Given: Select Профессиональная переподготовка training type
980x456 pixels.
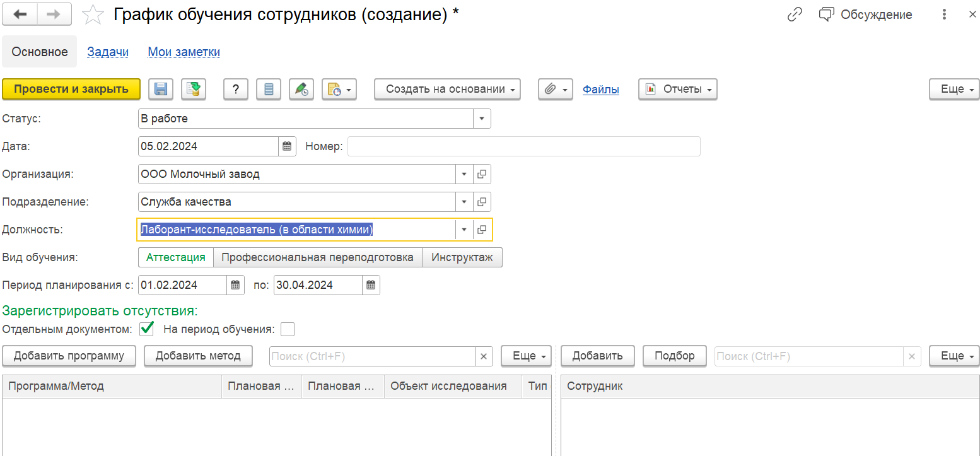Looking at the screenshot, I should tap(318, 257).
